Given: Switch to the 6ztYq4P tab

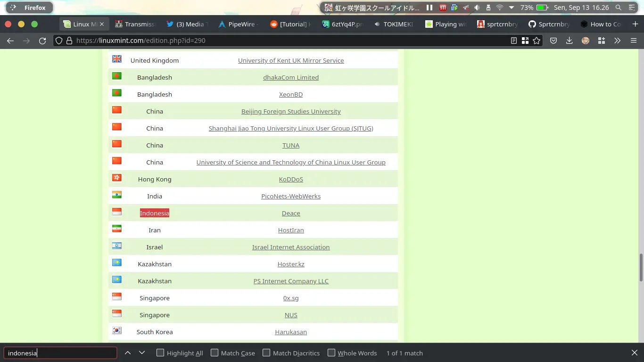Looking at the screenshot, I should [341, 24].
